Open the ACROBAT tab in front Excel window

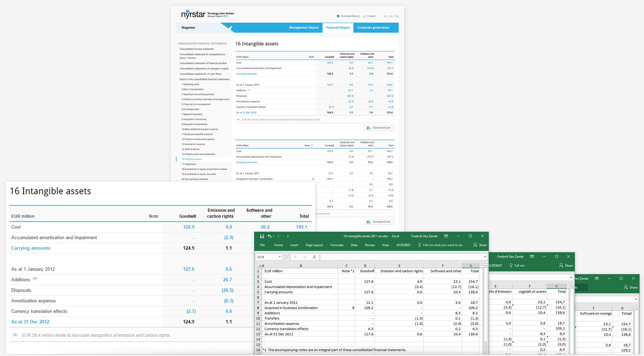coord(403,245)
